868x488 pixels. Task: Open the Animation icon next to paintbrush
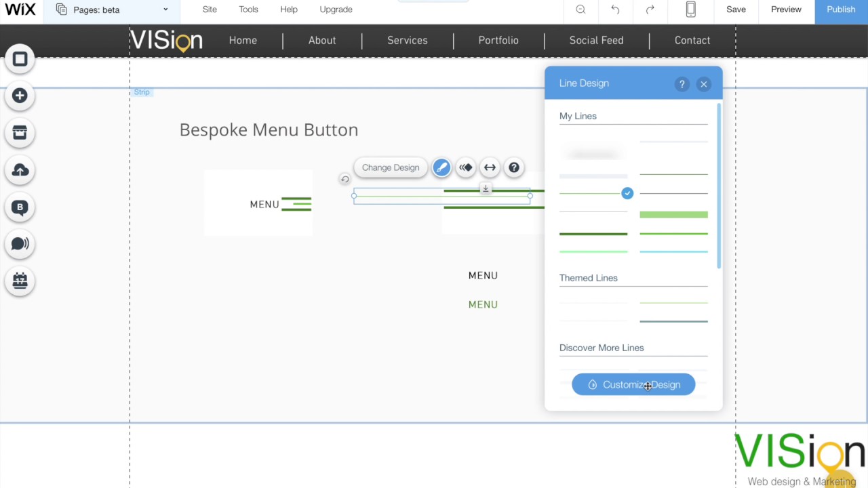click(x=465, y=167)
